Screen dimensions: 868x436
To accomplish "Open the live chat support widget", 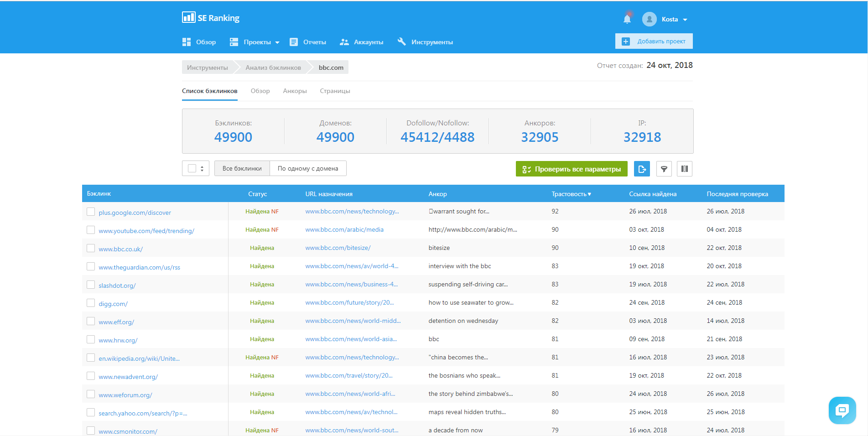I will tap(842, 410).
